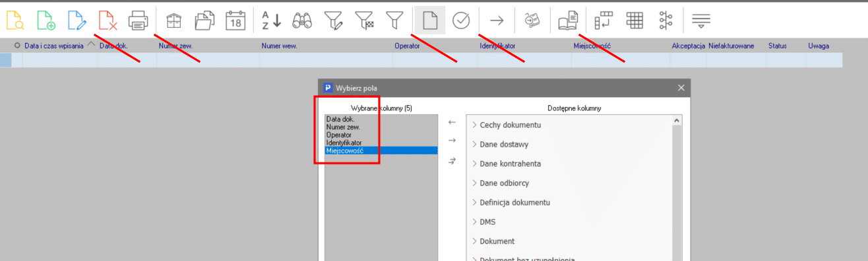Click the A-Z sort icon
Viewport: 868px width, 261px height.
point(271,20)
